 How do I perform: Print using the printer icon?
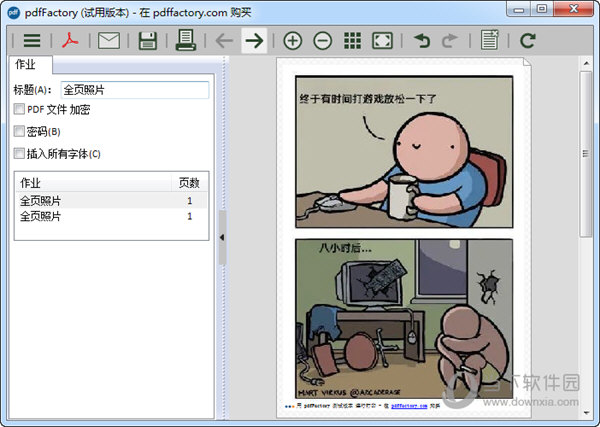coord(186,40)
